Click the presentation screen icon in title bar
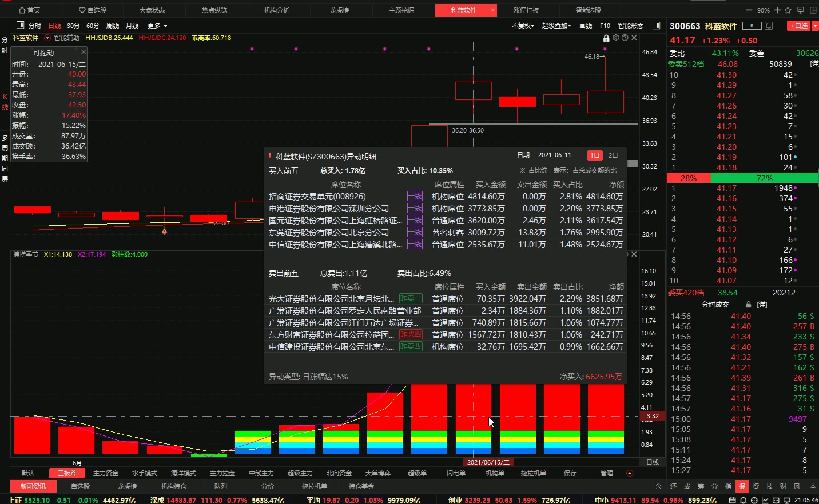 tap(800, 10)
